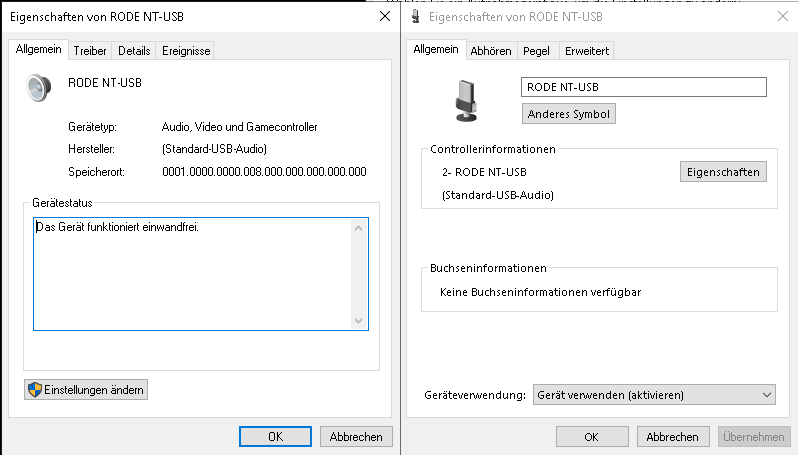Open the Pegel tab
This screenshot has width=798, height=455.
[x=536, y=51]
